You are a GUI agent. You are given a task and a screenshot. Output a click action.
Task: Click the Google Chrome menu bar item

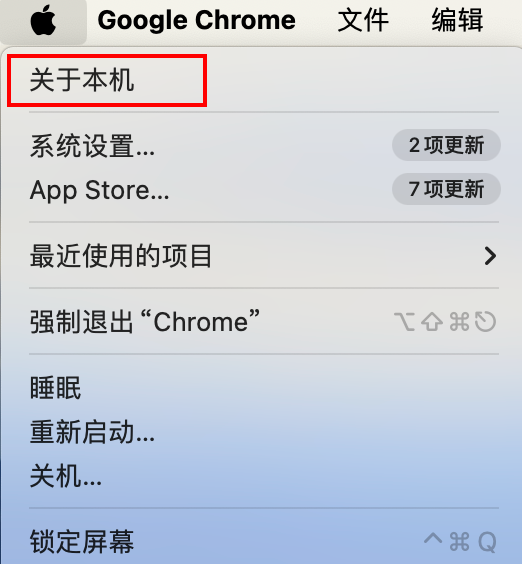coord(196,20)
